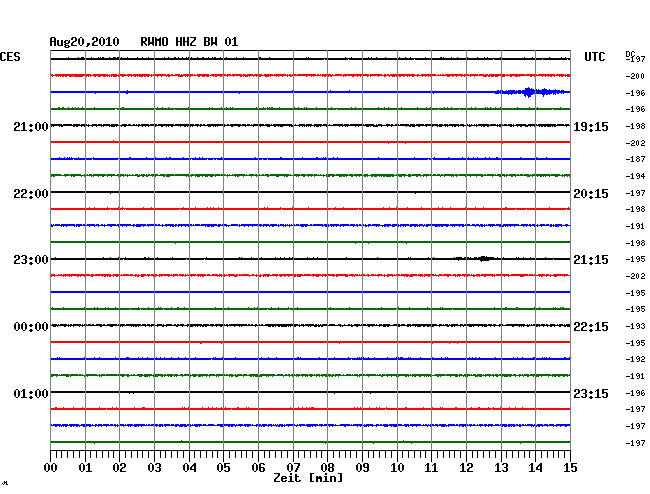Click minute tick label 13 on the axis
The height and width of the screenshot is (494, 650).
point(501,467)
